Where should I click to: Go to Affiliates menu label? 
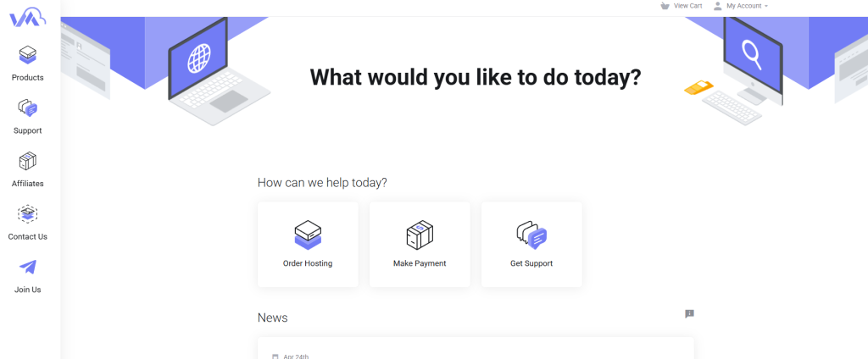coord(28,184)
